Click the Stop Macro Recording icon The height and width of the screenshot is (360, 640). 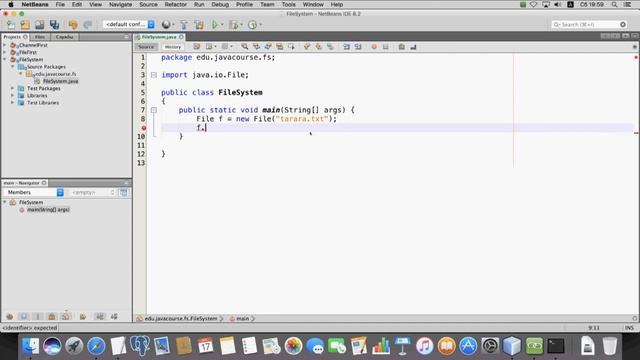(385, 47)
